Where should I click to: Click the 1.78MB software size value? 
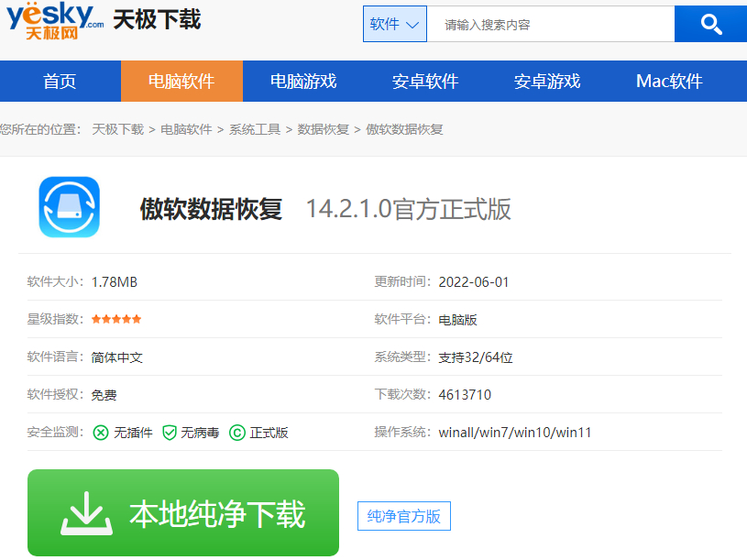pyautogui.click(x=115, y=282)
